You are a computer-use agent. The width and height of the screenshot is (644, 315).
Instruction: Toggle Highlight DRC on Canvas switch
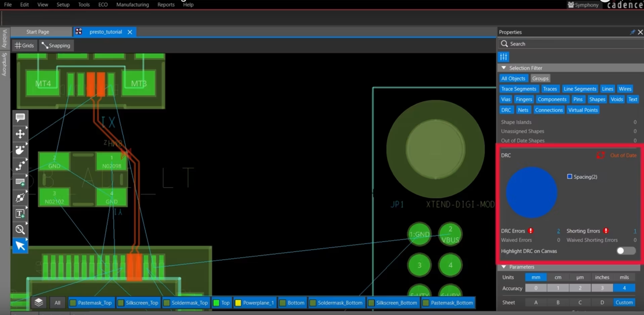tap(626, 251)
